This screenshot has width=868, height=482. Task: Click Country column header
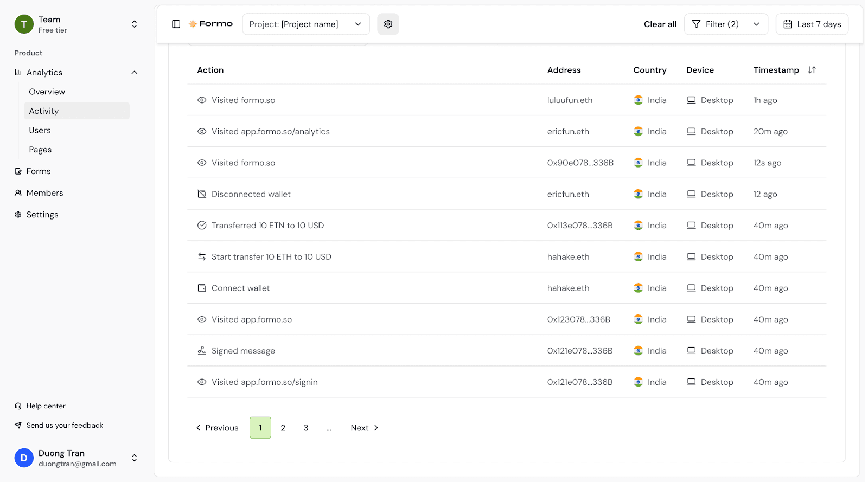click(650, 70)
